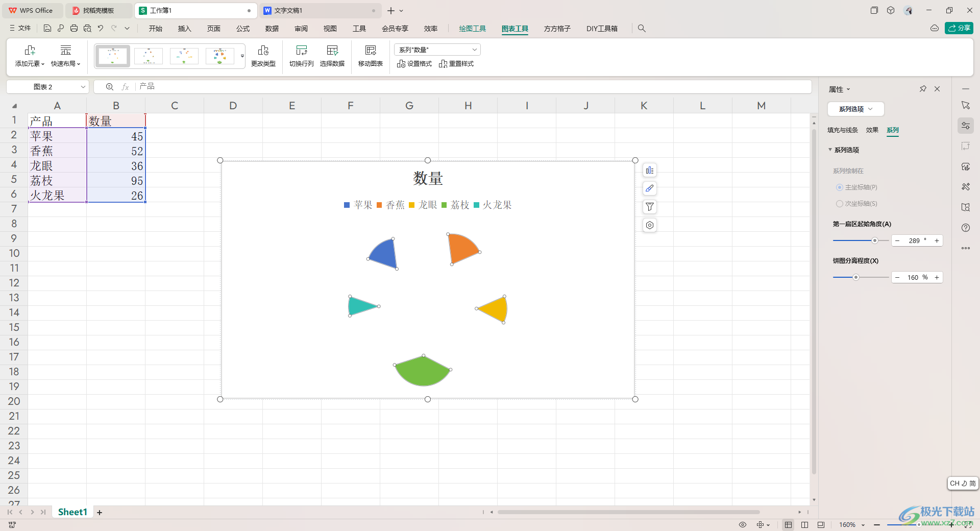Screen dimensions: 980x531
Task: Expand the chart styles gallery arrow
Action: (x=242, y=56)
